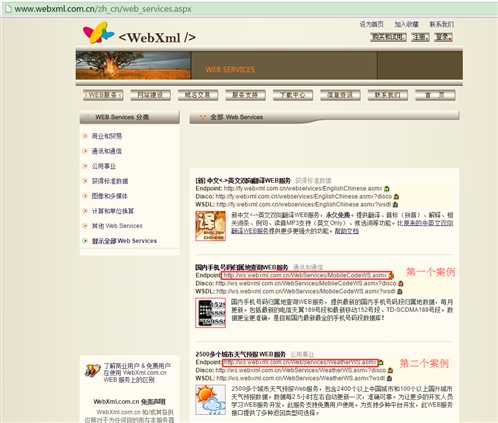
Task: Click icon after MobileCodeWS WSDL URL
Action: 400,291
